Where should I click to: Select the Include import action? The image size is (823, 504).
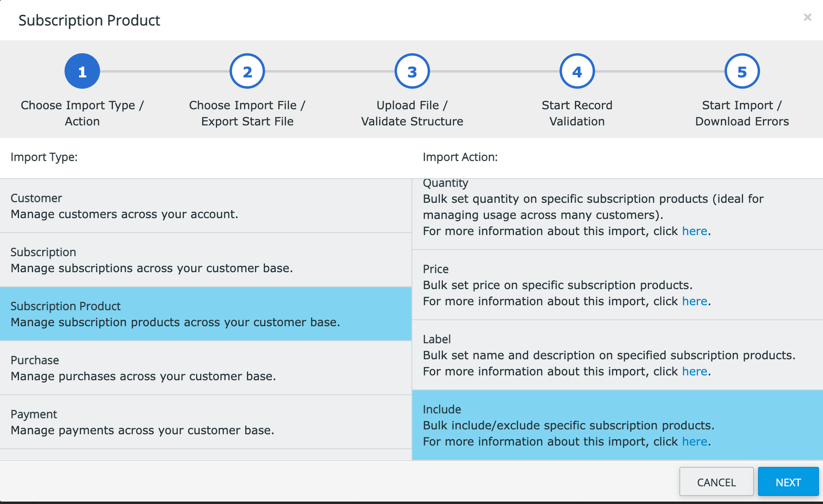618,425
